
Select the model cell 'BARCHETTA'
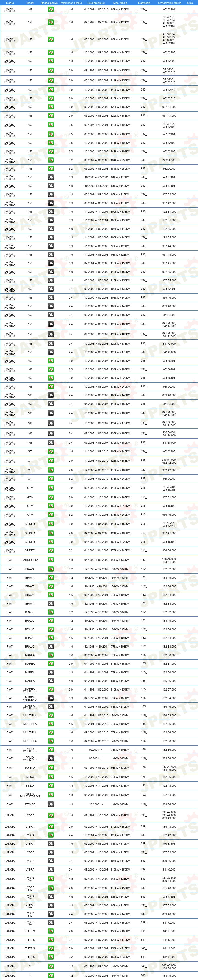[x=30, y=560]
